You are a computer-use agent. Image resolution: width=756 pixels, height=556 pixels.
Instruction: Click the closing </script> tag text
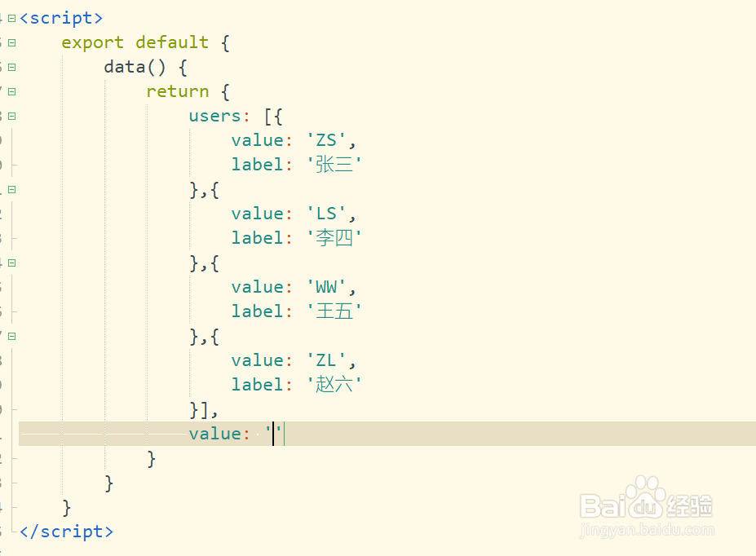(x=67, y=532)
